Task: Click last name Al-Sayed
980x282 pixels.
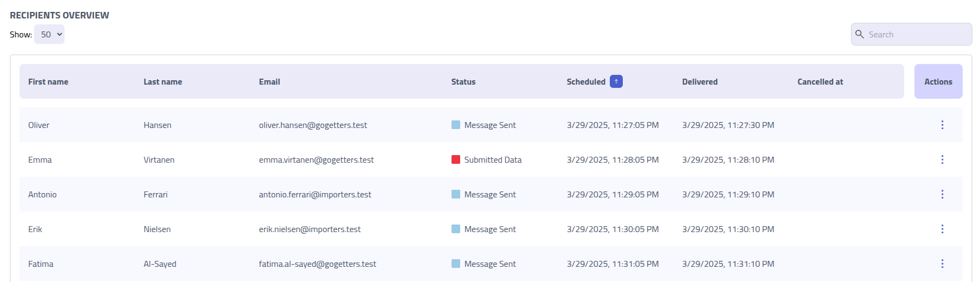Action: pyautogui.click(x=160, y=264)
